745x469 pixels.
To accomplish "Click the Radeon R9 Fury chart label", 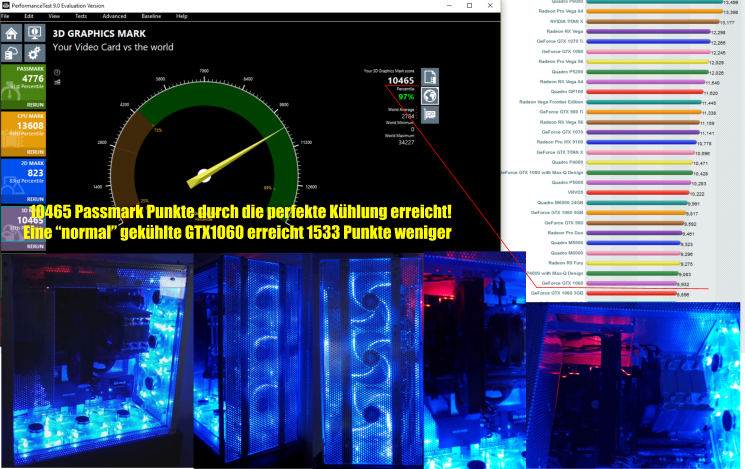I will (x=566, y=263).
